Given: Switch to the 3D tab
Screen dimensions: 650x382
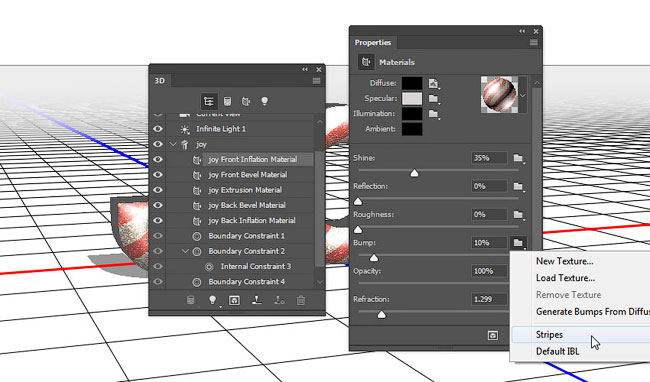Looking at the screenshot, I should coord(160,81).
